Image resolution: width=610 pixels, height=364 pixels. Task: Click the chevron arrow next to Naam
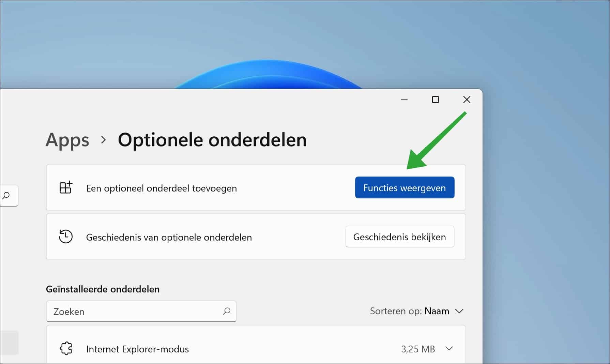coord(459,311)
